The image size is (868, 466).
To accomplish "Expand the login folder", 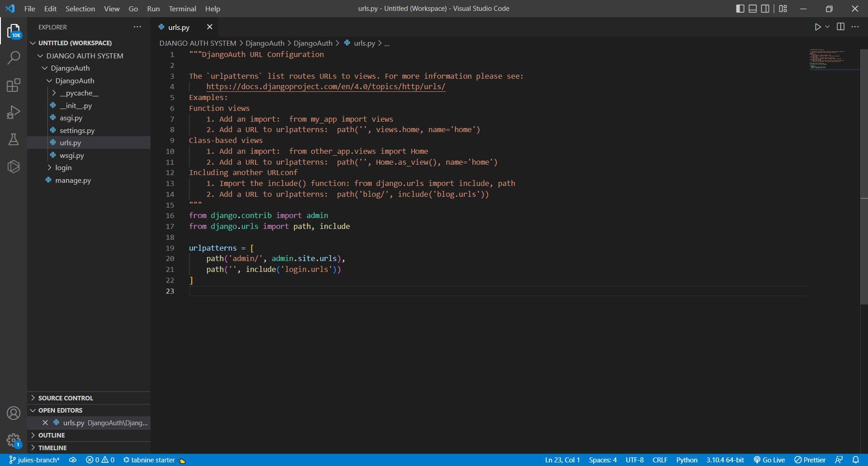I will (x=63, y=167).
